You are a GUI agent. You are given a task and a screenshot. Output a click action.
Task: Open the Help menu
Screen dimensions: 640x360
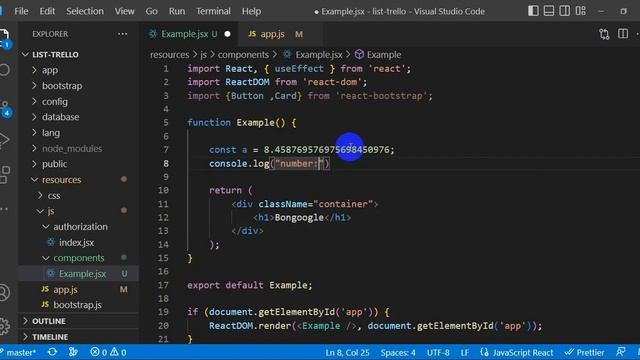point(251,11)
